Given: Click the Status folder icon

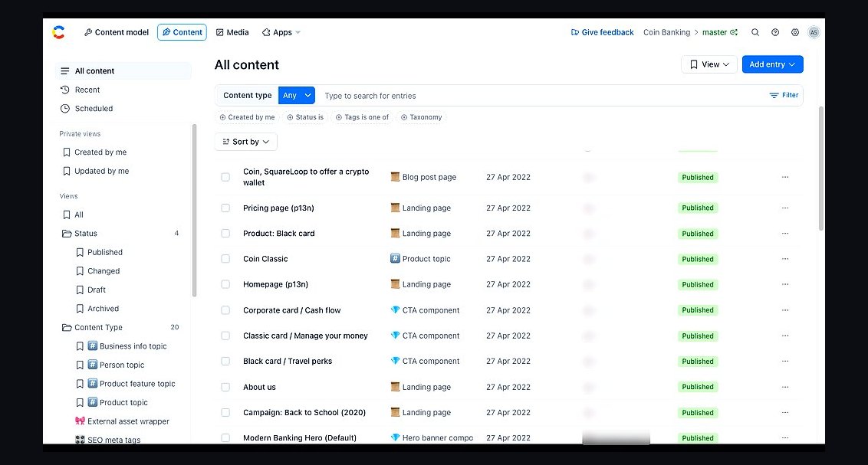Looking at the screenshot, I should 67,234.
